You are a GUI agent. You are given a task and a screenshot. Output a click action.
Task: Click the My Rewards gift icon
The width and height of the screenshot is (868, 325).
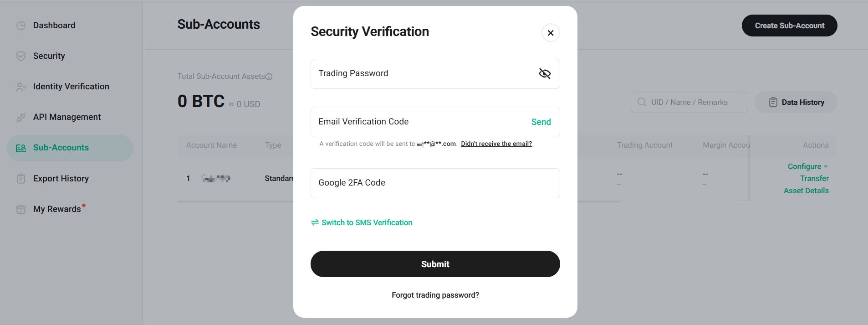[21, 209]
